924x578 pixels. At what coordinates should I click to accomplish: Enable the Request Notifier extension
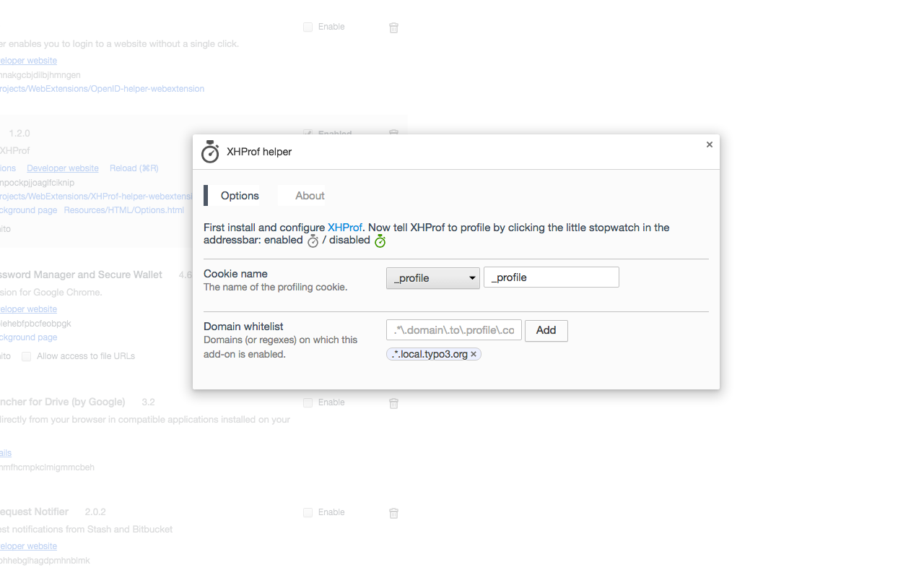(x=308, y=512)
